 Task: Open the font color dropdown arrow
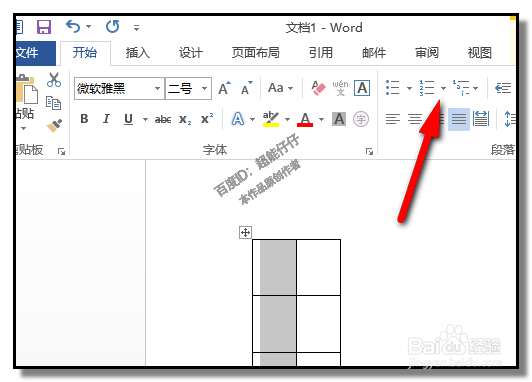[321, 119]
